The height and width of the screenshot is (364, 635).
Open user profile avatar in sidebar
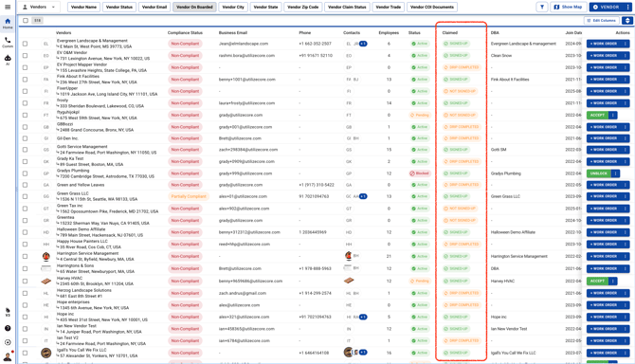[8, 356]
